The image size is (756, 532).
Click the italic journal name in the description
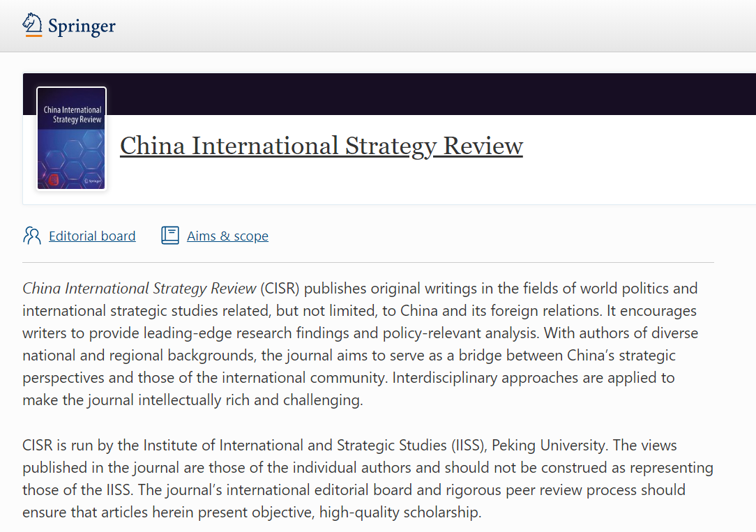point(139,289)
